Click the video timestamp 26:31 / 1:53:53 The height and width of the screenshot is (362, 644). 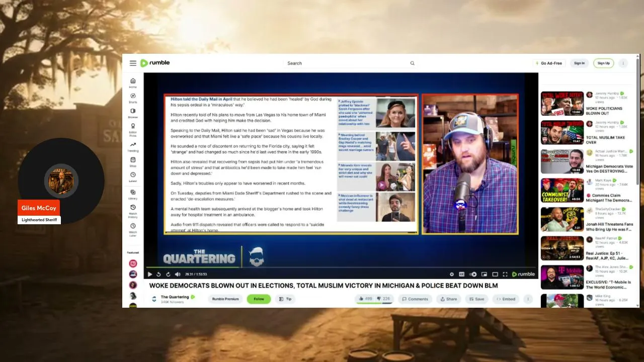[x=196, y=274]
